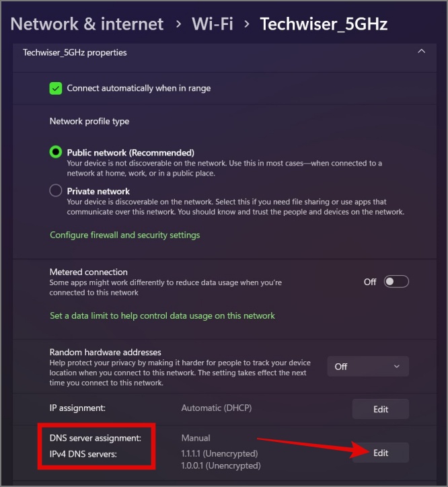Open the Random hardware addresses dropdown
Viewport: 448px width, 487px height.
(x=368, y=367)
